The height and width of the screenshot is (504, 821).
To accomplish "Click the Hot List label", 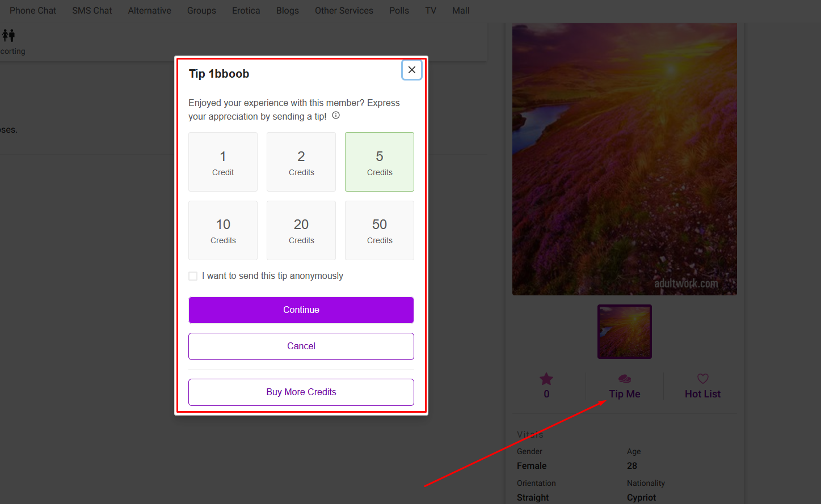I will pyautogui.click(x=703, y=394).
